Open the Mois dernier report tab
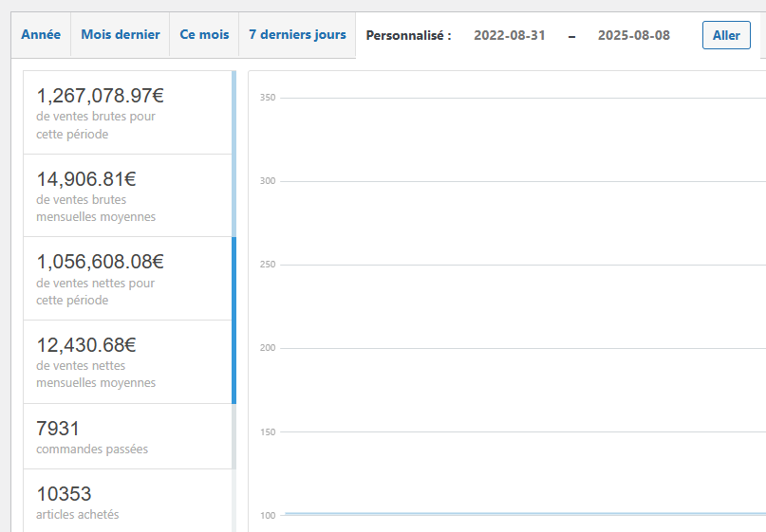The width and height of the screenshot is (766, 532). 120,35
